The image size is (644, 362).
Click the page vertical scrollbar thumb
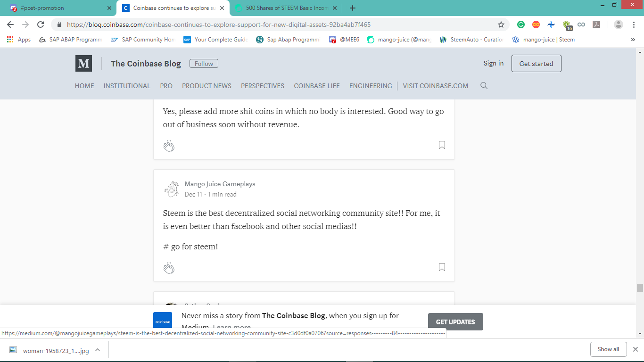click(x=640, y=288)
